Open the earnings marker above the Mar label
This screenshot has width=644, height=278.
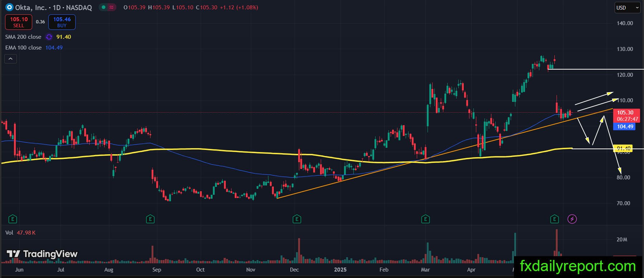coord(425,219)
